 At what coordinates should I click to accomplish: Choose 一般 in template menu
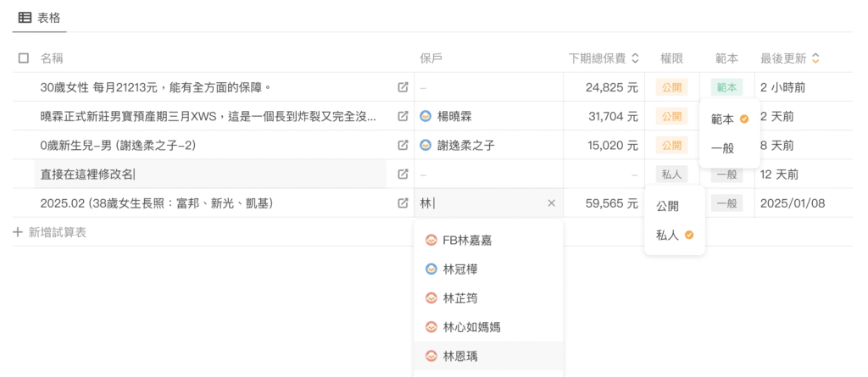[x=722, y=148]
